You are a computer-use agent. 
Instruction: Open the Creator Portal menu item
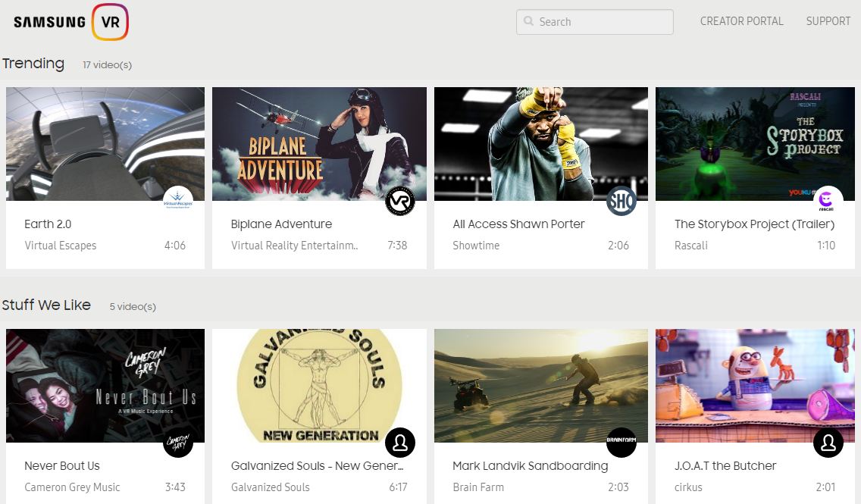(x=741, y=21)
